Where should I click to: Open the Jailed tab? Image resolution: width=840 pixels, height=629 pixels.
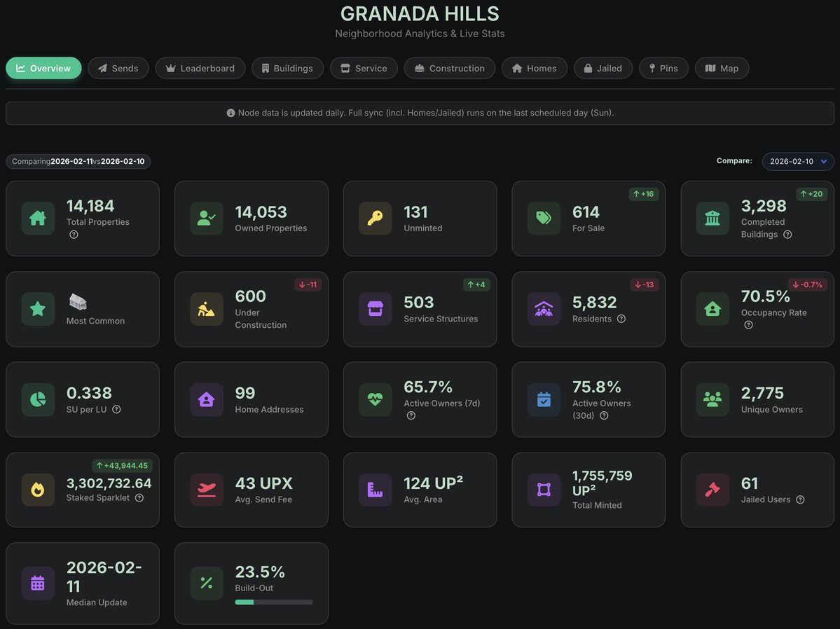(603, 68)
